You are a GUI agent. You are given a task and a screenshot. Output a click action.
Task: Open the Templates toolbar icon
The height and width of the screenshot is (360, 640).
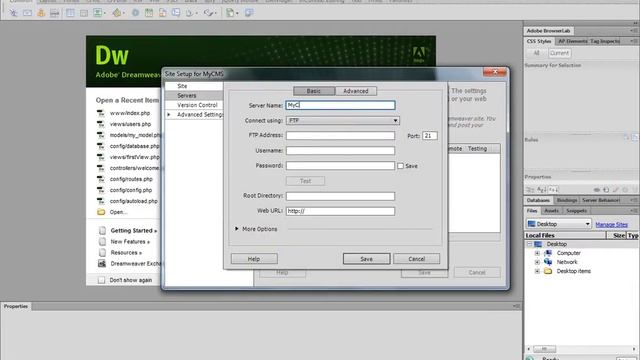click(x=231, y=13)
